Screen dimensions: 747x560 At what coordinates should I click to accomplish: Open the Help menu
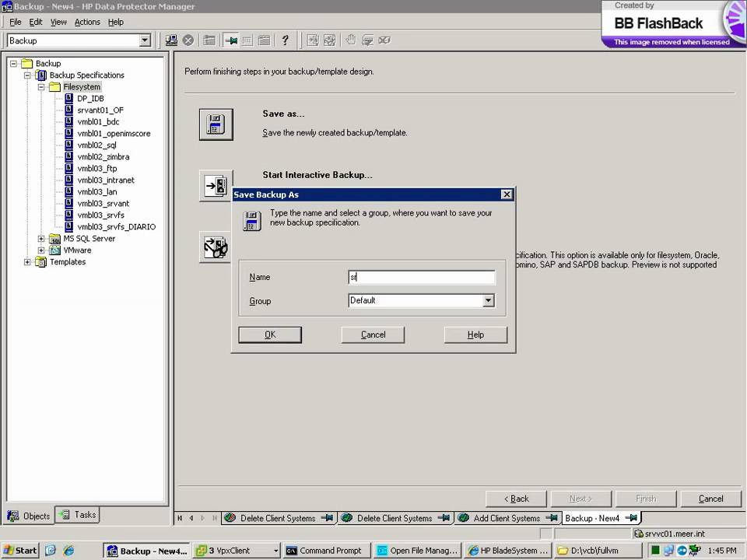116,22
